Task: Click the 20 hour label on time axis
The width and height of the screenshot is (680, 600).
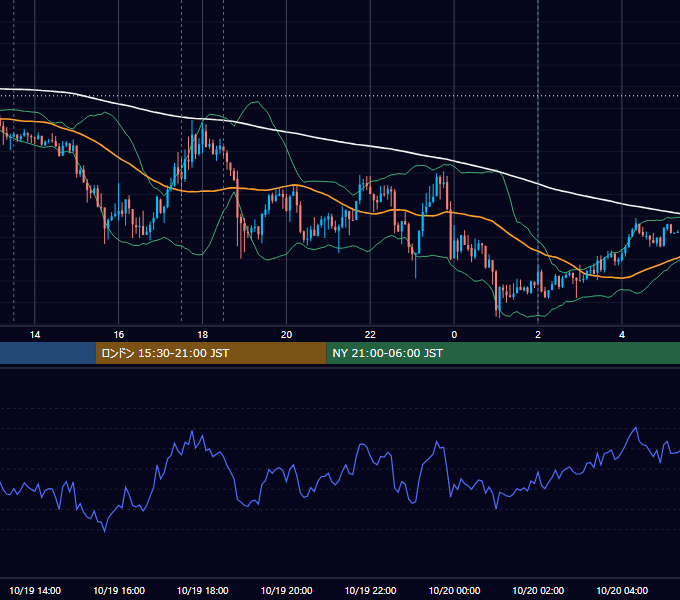Action: click(286, 335)
